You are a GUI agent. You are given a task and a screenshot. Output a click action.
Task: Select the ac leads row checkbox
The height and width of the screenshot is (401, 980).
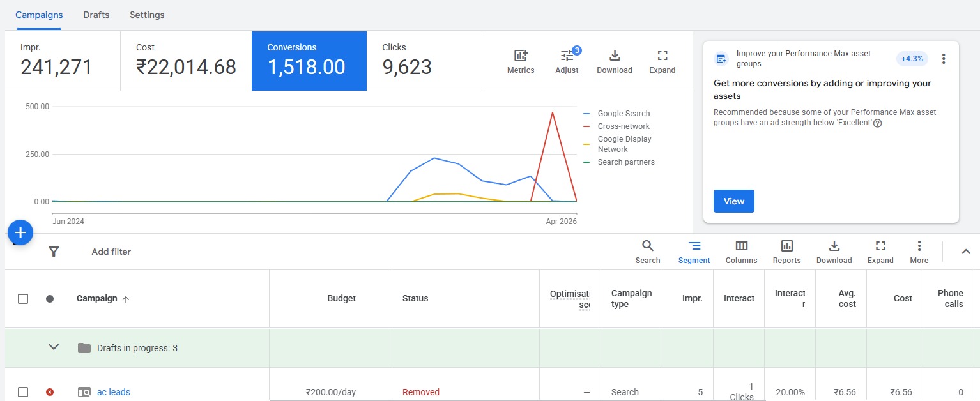[x=23, y=392]
